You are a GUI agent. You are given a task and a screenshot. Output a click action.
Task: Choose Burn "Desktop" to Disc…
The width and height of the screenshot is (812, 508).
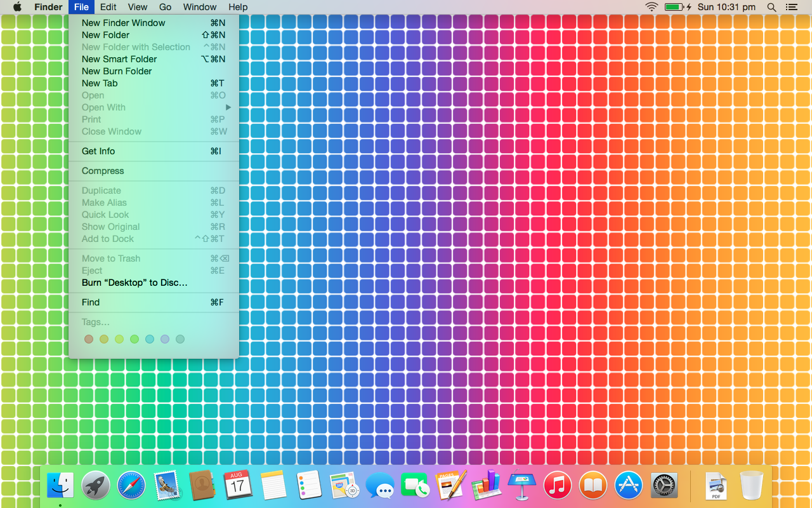pos(134,283)
